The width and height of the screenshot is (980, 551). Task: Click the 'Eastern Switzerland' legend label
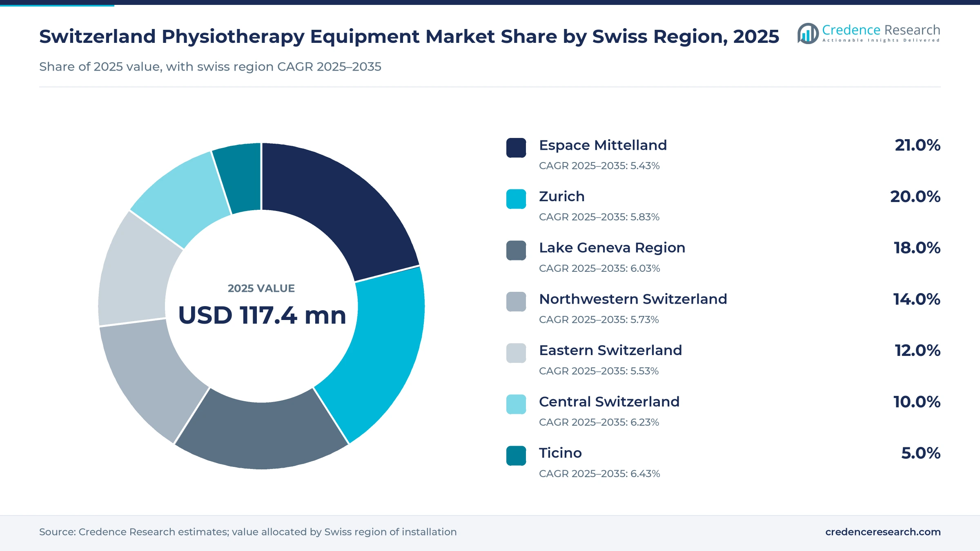[610, 350]
